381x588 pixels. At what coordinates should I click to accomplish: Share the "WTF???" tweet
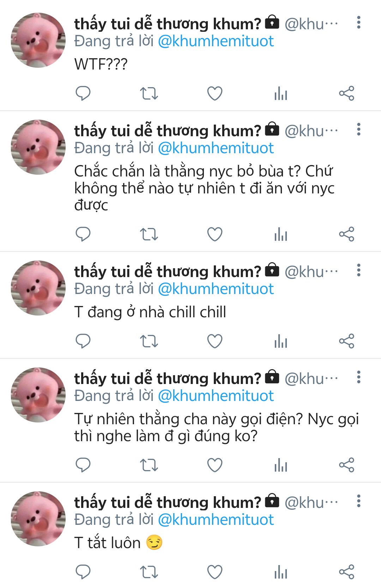coord(346,94)
